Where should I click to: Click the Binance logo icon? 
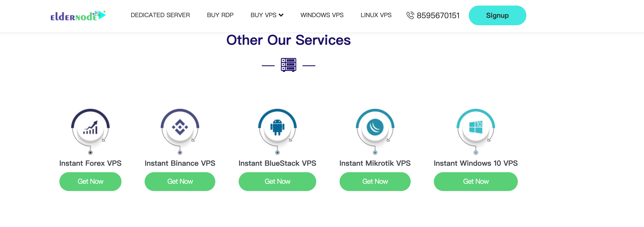point(180,127)
